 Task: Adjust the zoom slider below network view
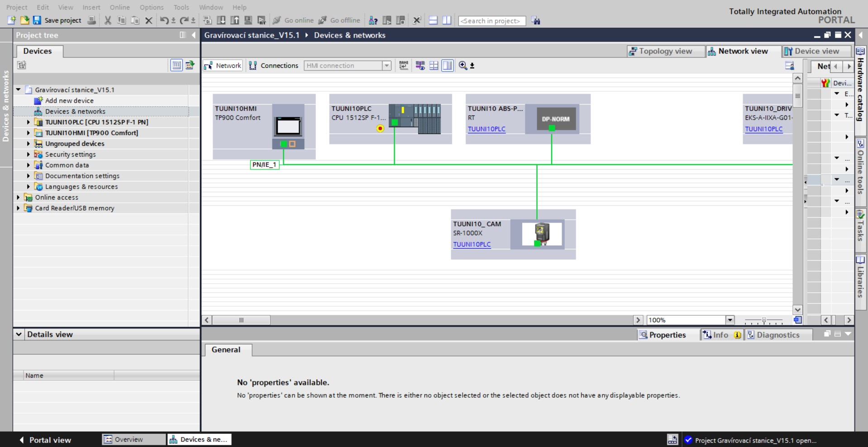coord(764,320)
